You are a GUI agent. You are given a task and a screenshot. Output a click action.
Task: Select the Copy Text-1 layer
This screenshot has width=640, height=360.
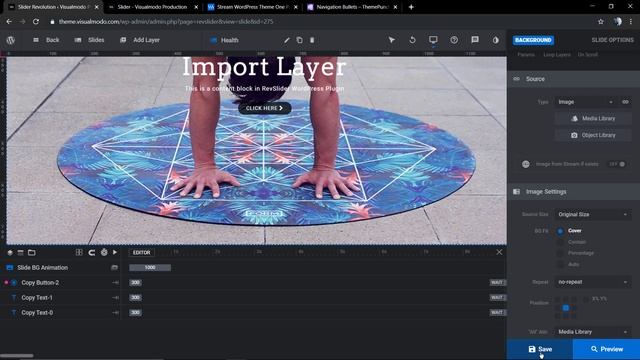[x=60, y=298]
